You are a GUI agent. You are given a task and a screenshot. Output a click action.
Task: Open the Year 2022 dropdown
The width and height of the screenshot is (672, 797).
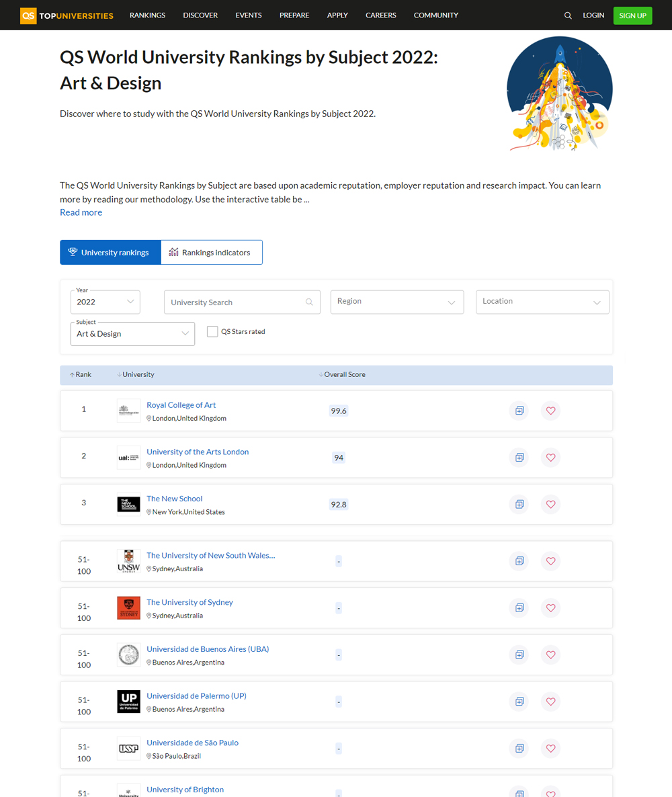106,302
